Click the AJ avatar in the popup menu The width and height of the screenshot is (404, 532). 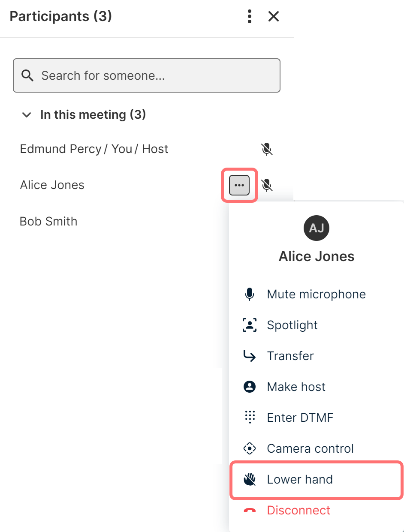317,228
